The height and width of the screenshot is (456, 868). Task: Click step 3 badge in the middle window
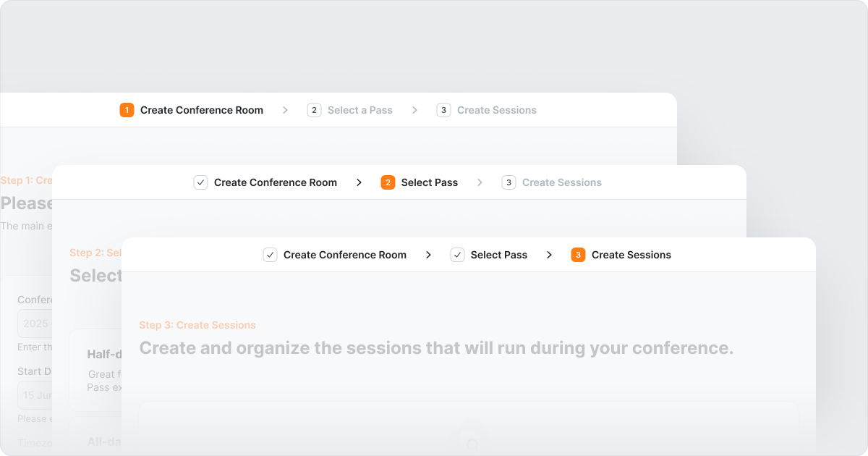(509, 182)
